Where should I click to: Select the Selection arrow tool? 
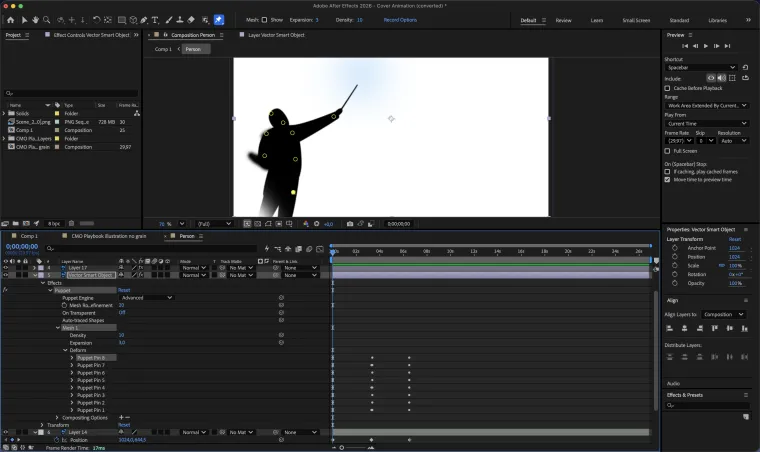[x=24, y=20]
